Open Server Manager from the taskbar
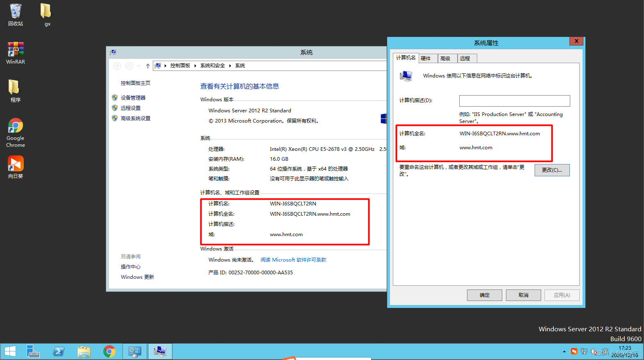 (x=33, y=351)
